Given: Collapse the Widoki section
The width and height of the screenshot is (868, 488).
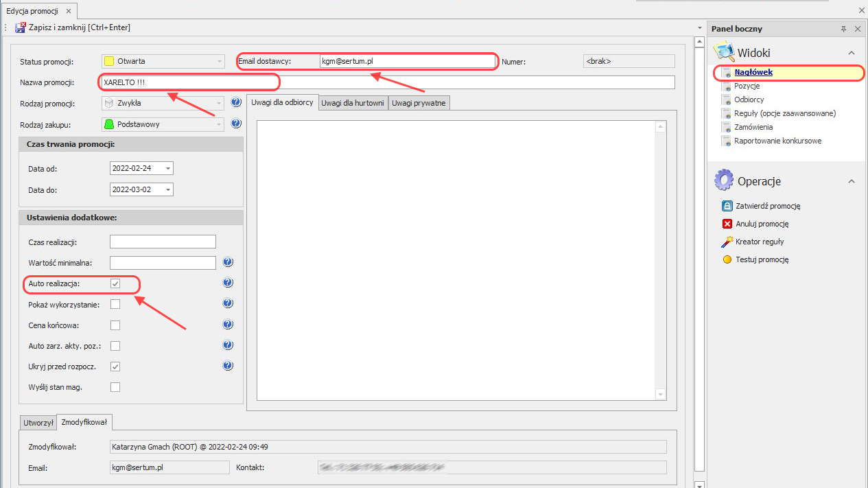Looking at the screenshot, I should (851, 53).
